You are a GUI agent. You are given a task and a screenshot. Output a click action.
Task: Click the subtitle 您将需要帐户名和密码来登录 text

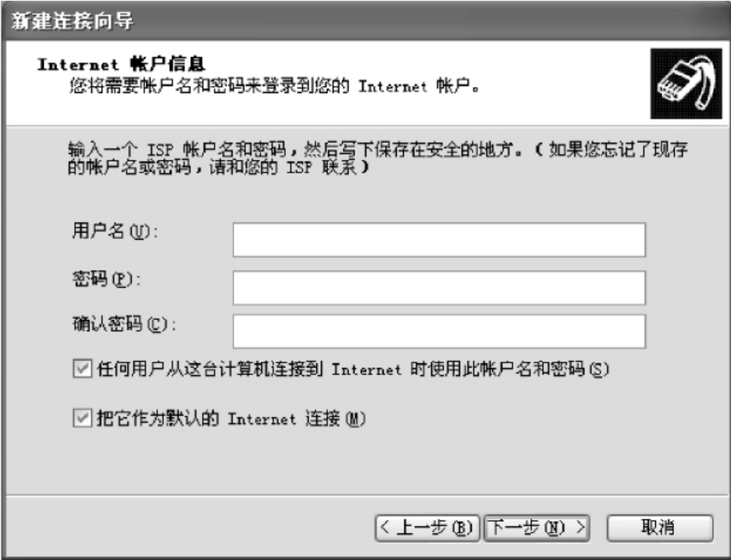click(x=274, y=86)
